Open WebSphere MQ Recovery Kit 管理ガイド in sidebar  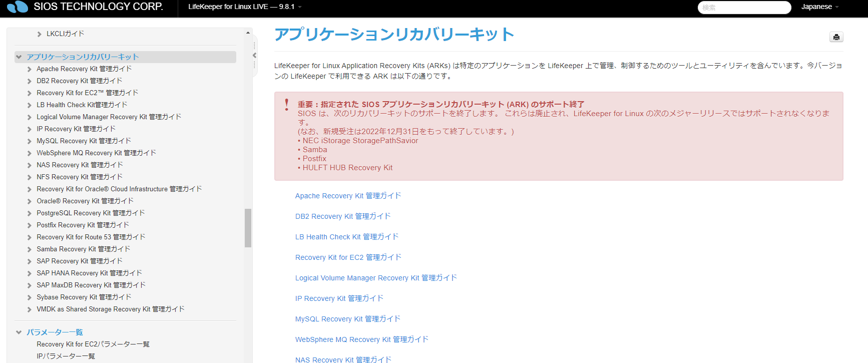tap(97, 153)
